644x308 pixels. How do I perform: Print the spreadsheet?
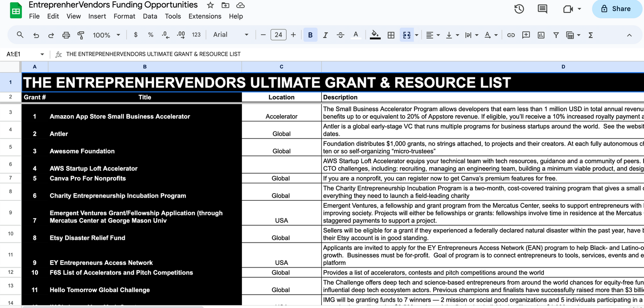(x=66, y=35)
